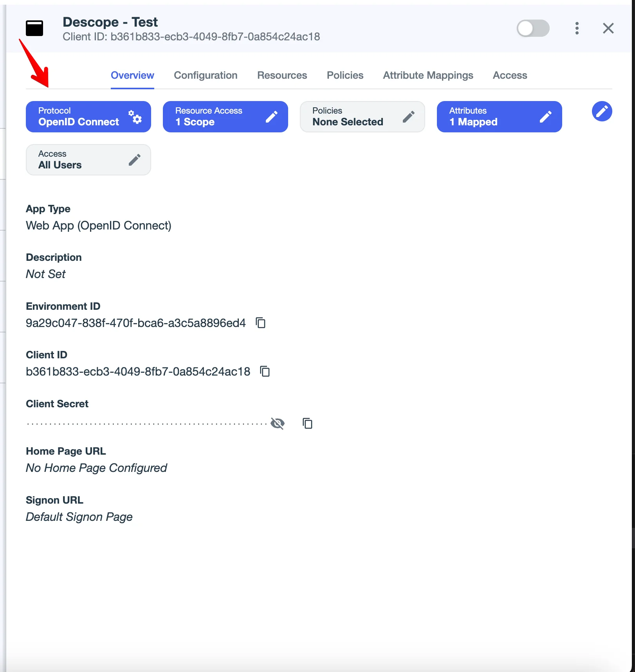
Task: Select the Attribute Mappings tab
Action: pos(428,75)
